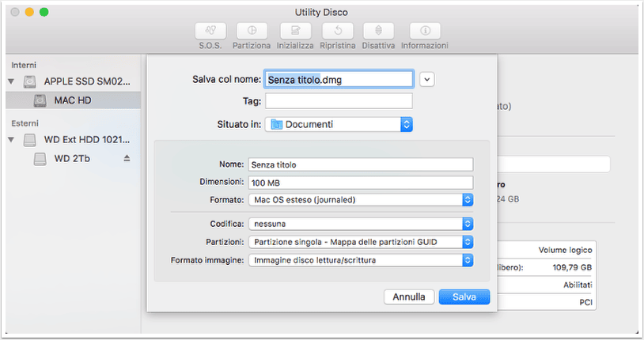Open the Codifica nessuna dropdown
Screen dimensions: 644x340
pos(361,224)
